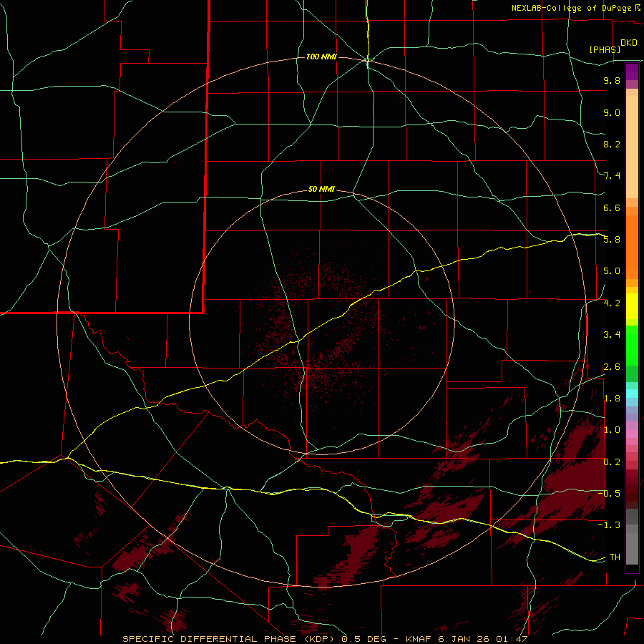644x644 pixels.
Task: Select the 0.2 scale value
Action: (x=612, y=462)
